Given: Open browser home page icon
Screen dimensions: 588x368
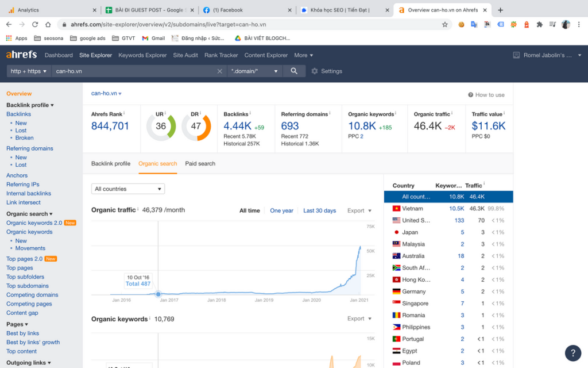Looking at the screenshot, I should click(x=48, y=24).
